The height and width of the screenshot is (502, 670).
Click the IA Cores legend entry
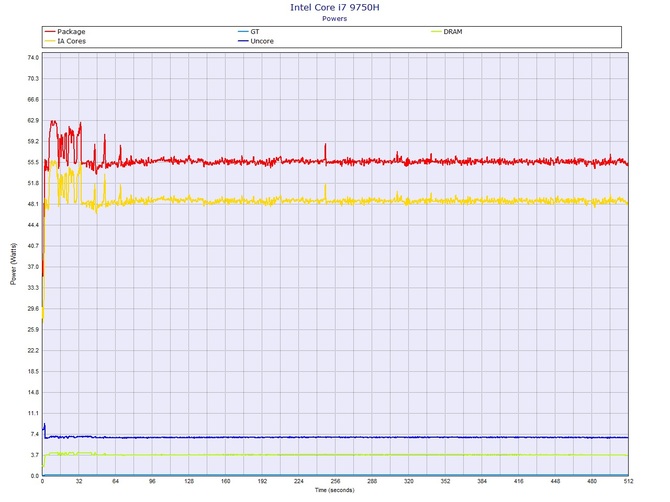click(65, 41)
